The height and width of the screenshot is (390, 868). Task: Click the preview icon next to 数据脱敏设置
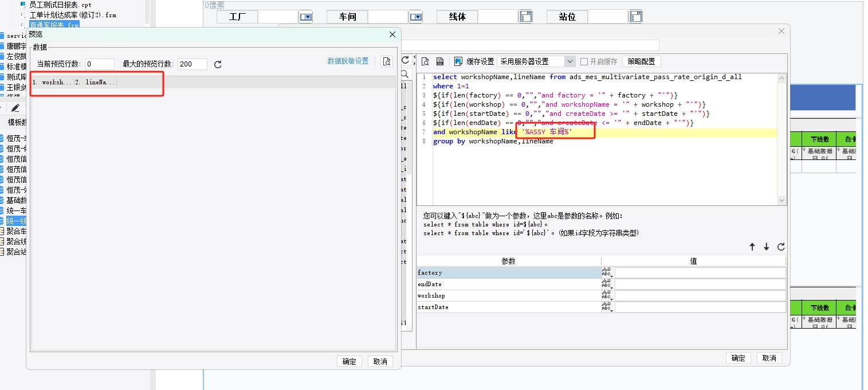pos(387,61)
